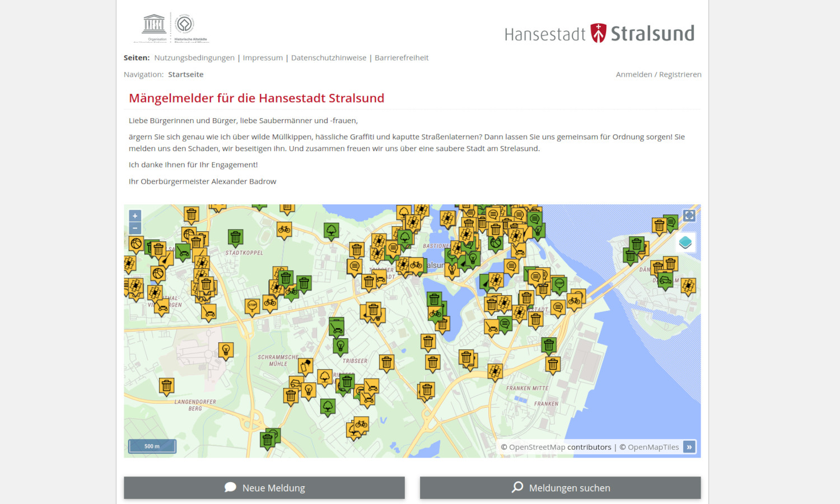
Task: Click Anmelden / Registrieren link
Action: pyautogui.click(x=659, y=74)
